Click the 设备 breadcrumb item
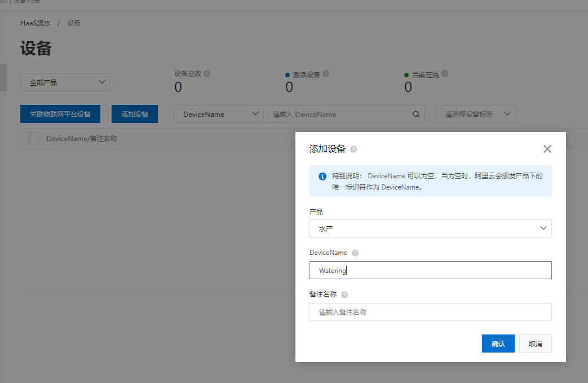Image resolution: width=588 pixels, height=383 pixels. point(73,23)
